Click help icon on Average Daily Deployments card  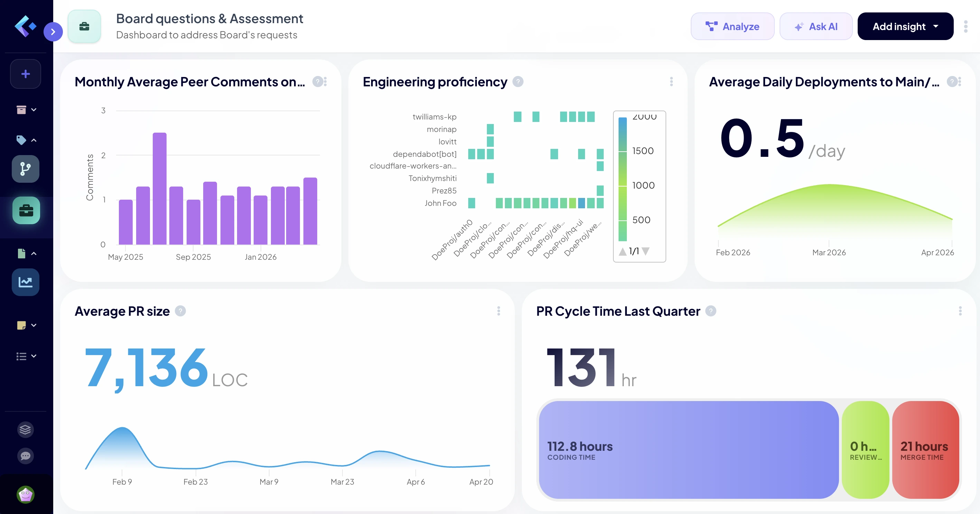click(x=951, y=82)
